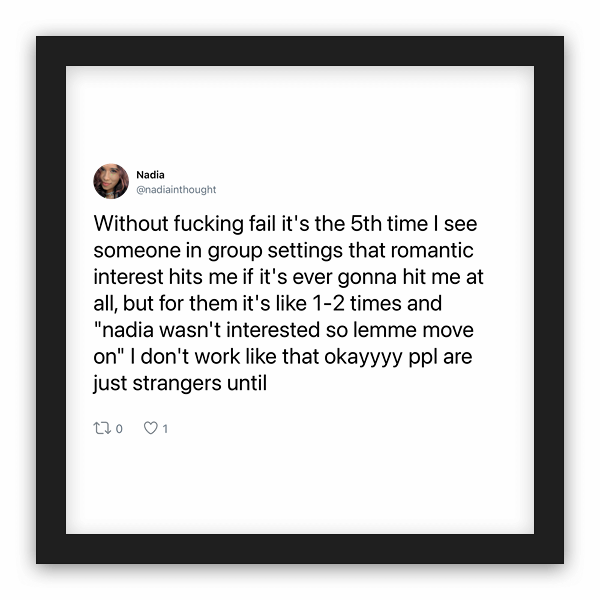Click the quoted text "nadia wasn't interested"
This screenshot has width=600, height=600.
coord(207,330)
